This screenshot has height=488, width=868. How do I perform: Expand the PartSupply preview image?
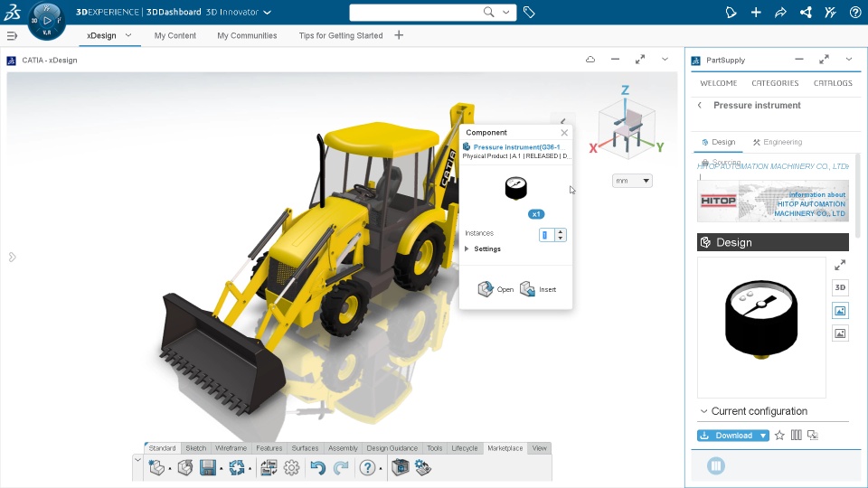(x=840, y=265)
